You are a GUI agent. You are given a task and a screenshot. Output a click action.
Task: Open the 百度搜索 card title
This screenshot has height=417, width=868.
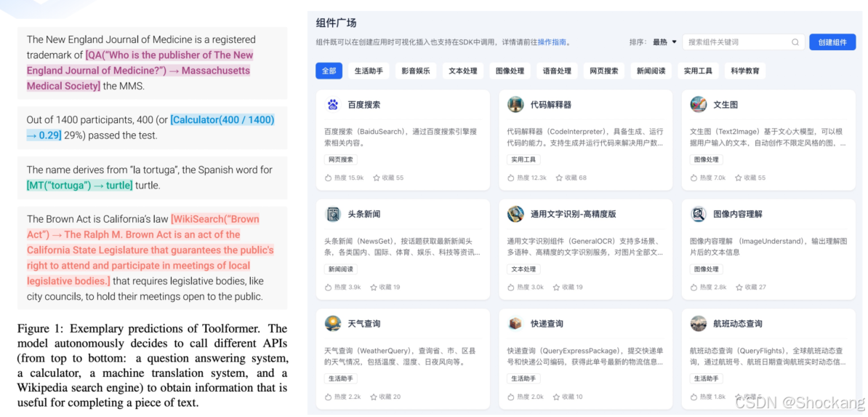[364, 104]
